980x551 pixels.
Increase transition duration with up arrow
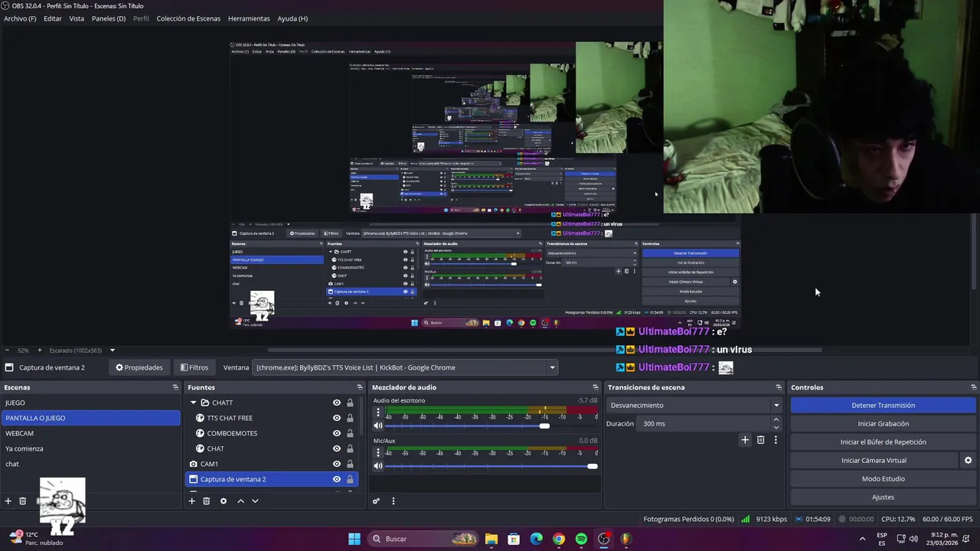click(776, 420)
